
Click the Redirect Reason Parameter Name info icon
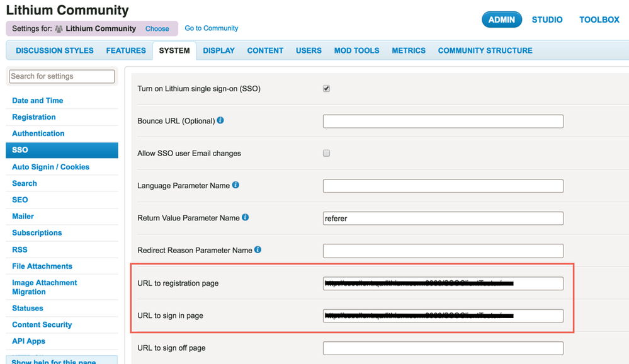pos(258,249)
